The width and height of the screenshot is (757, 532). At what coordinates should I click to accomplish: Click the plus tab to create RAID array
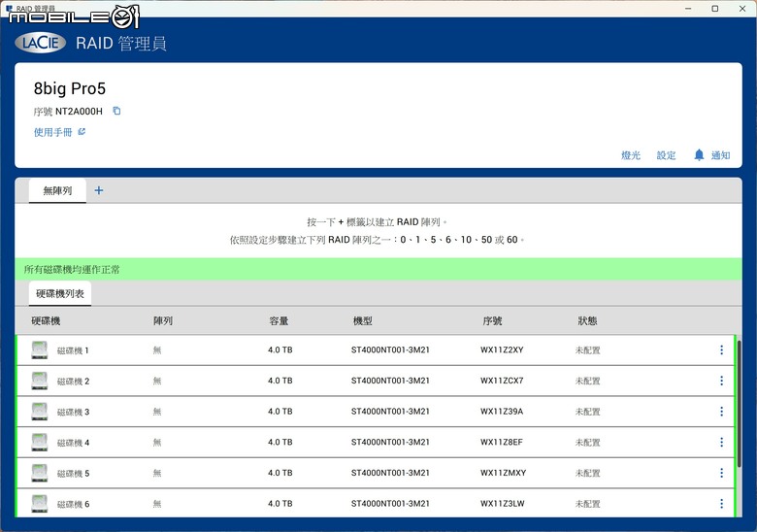(98, 190)
